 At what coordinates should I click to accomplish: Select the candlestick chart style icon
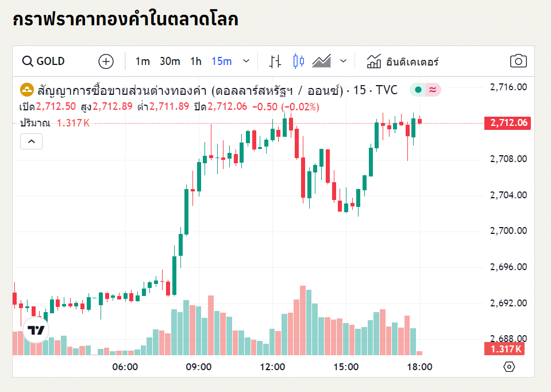point(298,61)
